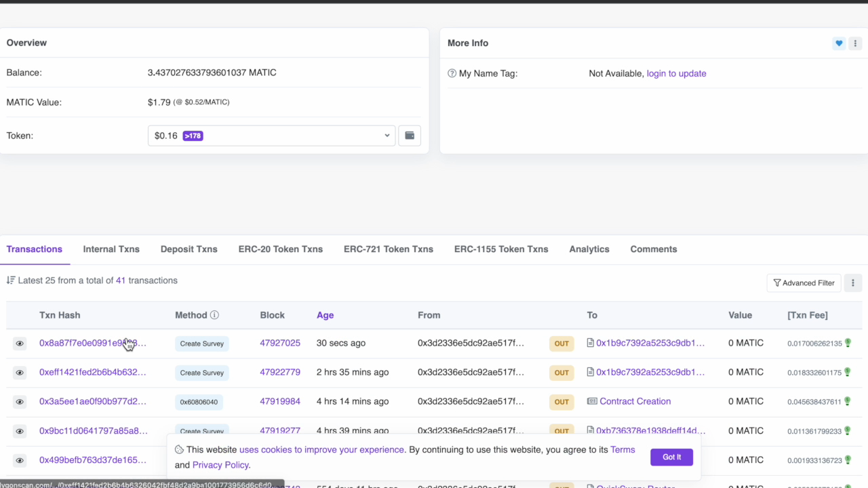
Task: Click Create Survey badge in block 47922779 row
Action: pos(202,373)
